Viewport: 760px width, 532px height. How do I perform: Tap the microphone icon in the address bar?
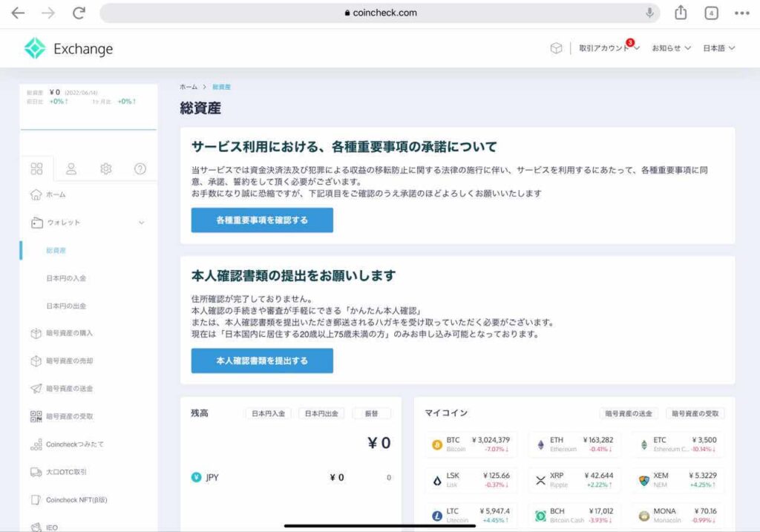(649, 13)
